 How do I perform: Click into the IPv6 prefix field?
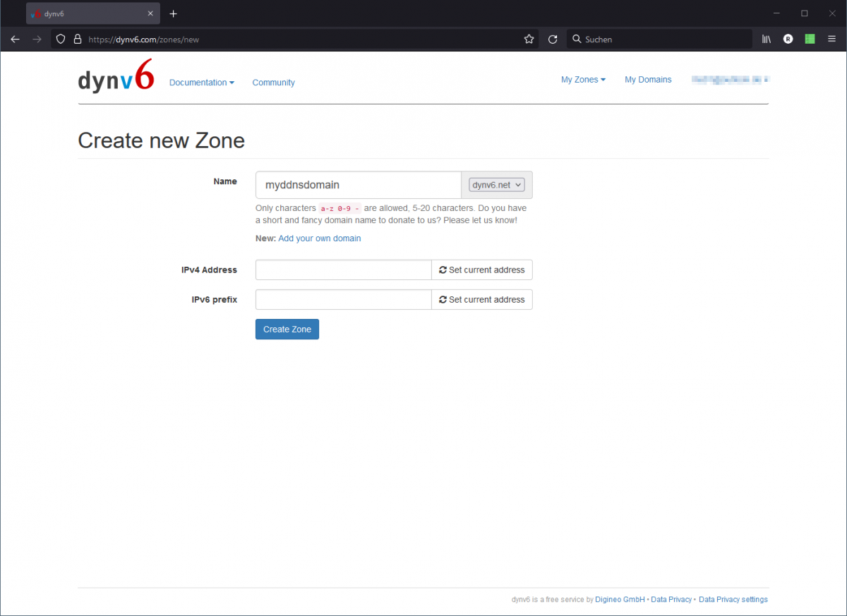click(x=343, y=300)
